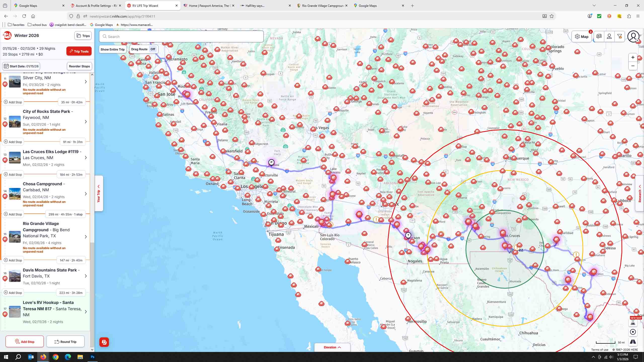The width and height of the screenshot is (644, 362).
Task: Click the RV trailer icon in map toolbar
Action: [599, 36]
